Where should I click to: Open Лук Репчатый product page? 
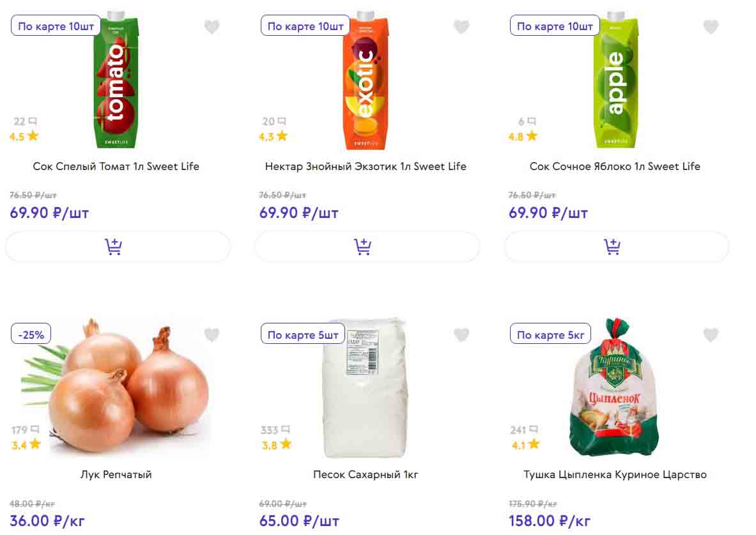[116, 475]
